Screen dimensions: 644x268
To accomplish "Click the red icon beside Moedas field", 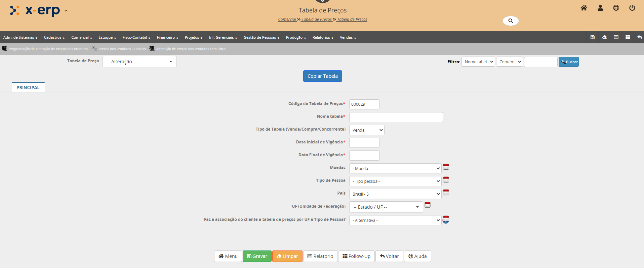I will pos(446,167).
